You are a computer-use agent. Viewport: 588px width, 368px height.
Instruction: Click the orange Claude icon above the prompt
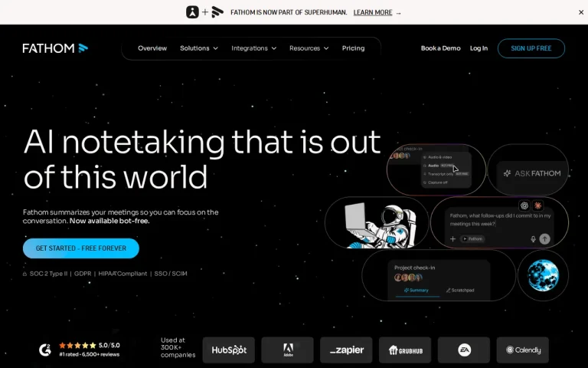point(538,205)
